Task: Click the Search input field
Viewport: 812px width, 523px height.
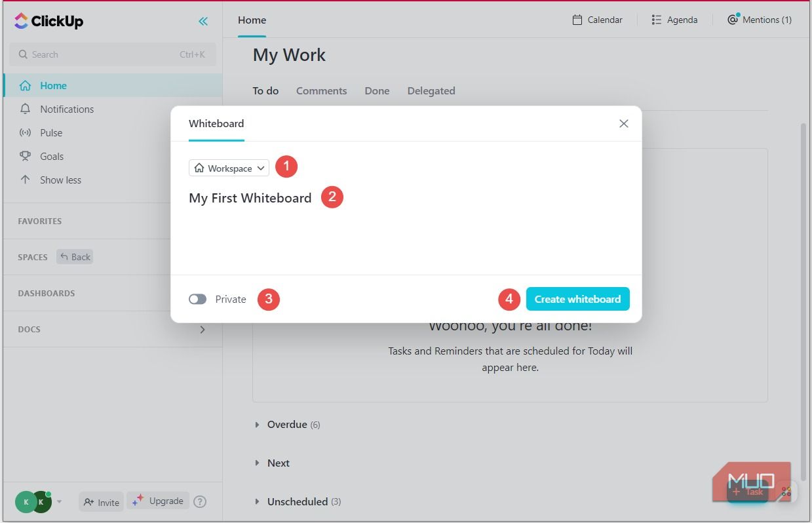Action: [x=112, y=54]
